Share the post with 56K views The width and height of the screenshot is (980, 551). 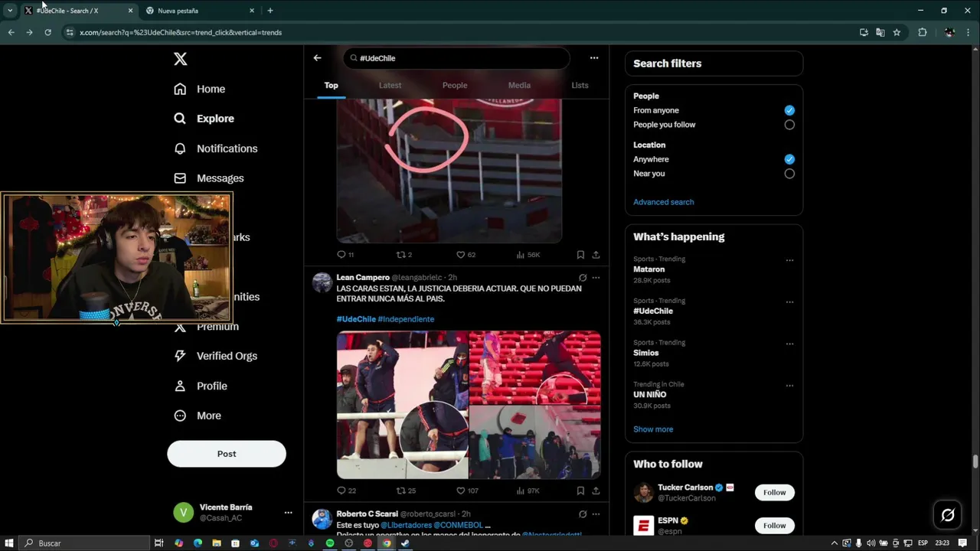click(x=596, y=255)
